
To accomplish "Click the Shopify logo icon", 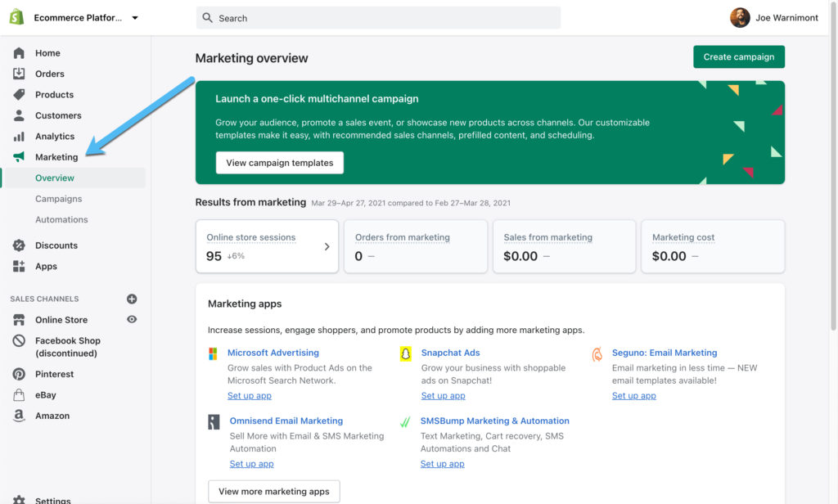I will tap(16, 17).
